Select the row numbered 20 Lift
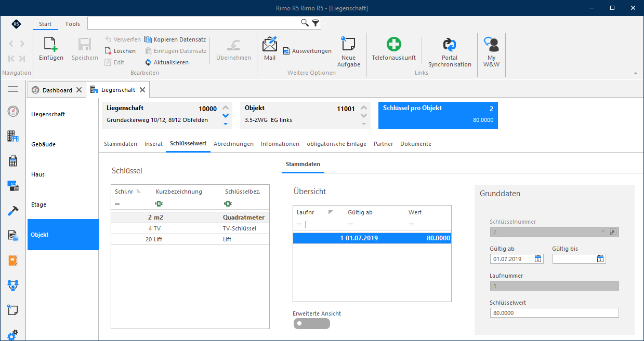The height and width of the screenshot is (341, 644). point(190,239)
